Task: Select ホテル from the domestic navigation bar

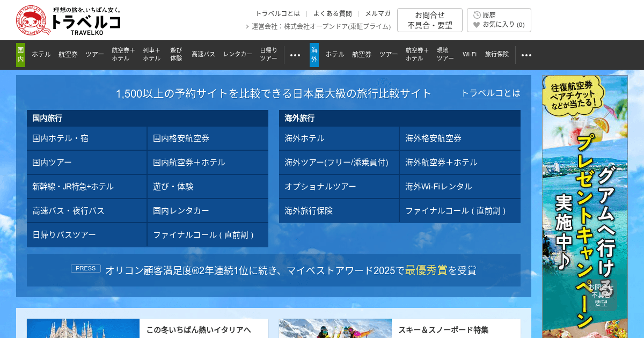Action: (41, 54)
